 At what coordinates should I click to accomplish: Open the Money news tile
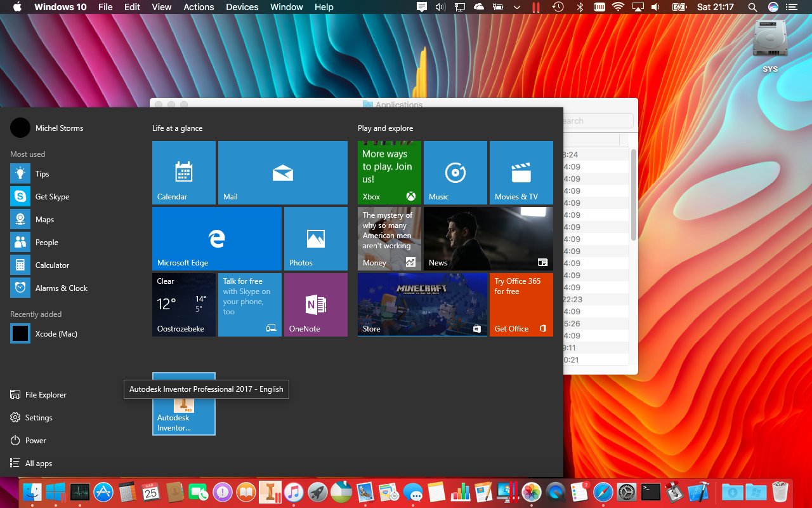[x=390, y=239]
